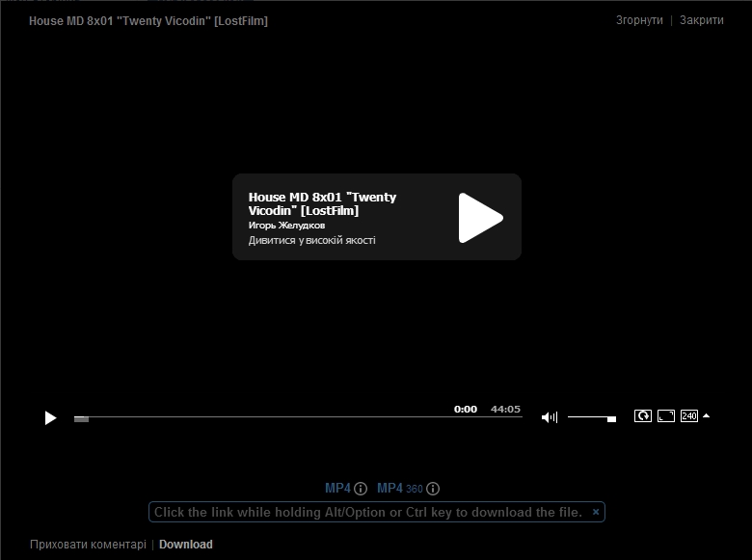Start the video with the large center play button
This screenshot has width=752, height=560.
coord(480,218)
